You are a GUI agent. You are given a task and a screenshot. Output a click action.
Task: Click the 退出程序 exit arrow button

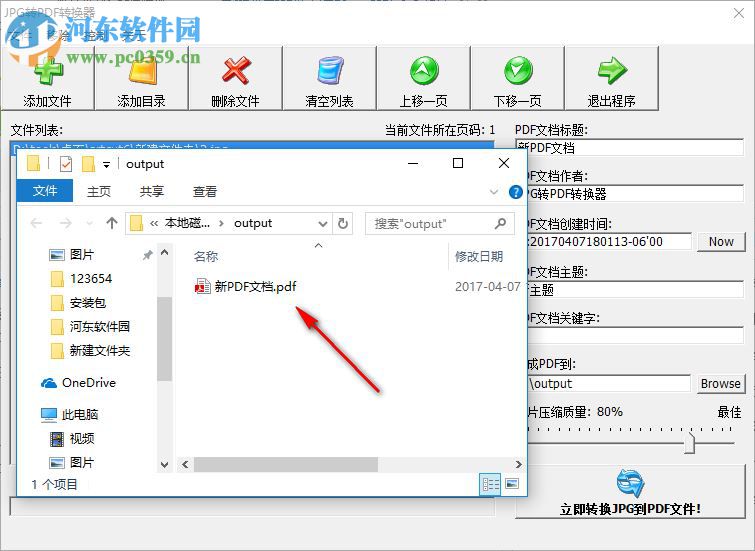pyautogui.click(x=612, y=79)
